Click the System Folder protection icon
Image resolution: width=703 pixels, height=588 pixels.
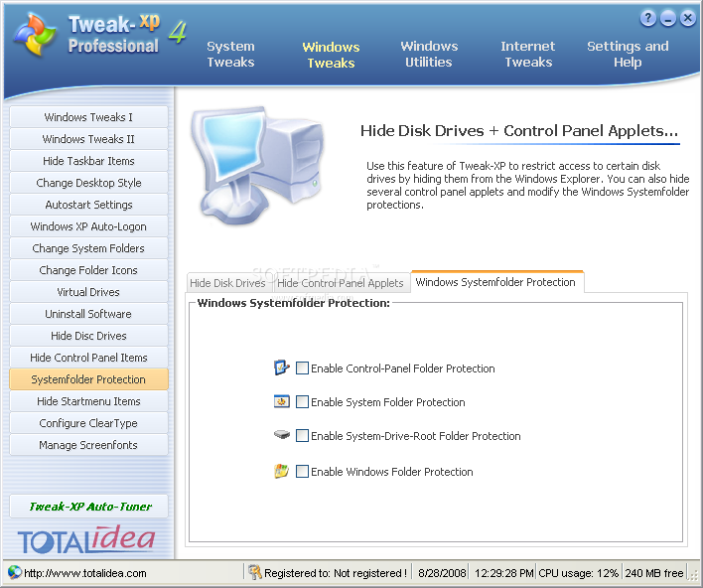[282, 401]
